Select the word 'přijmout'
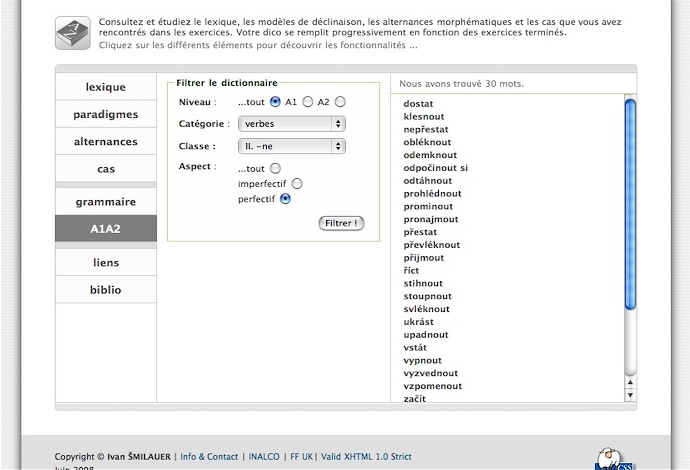The image size is (690, 470). (x=423, y=258)
